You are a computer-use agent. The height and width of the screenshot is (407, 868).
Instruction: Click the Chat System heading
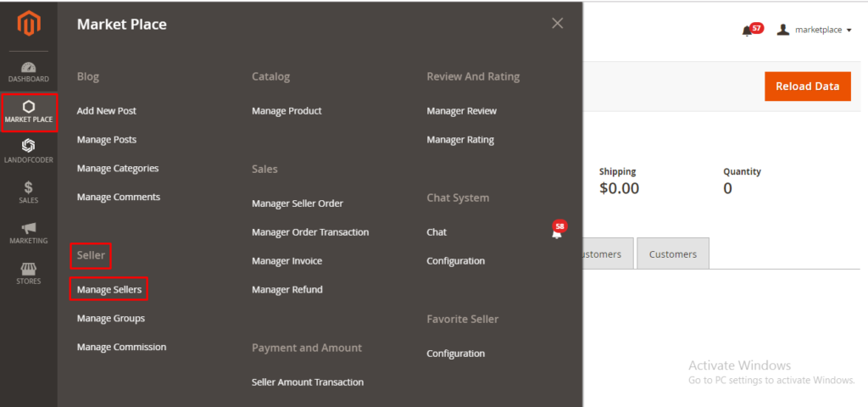[458, 198]
